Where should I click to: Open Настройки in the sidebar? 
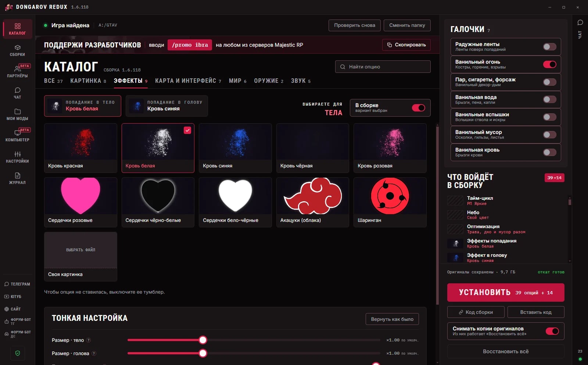(17, 157)
